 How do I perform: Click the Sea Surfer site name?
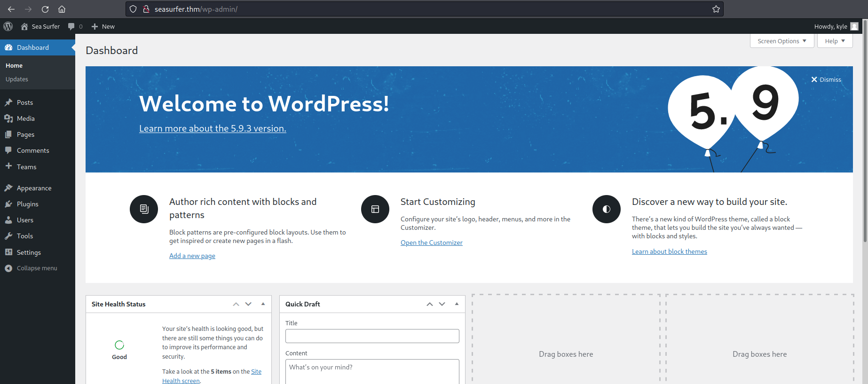click(46, 26)
